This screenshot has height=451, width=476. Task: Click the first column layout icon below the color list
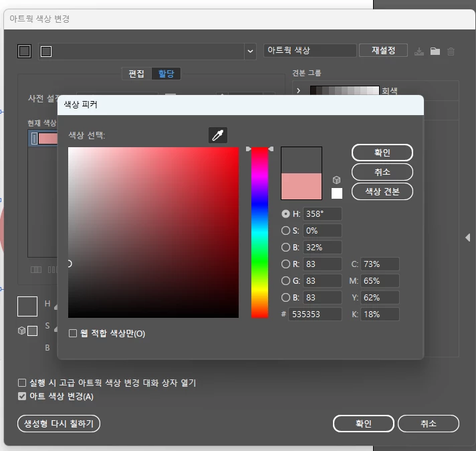(x=36, y=270)
